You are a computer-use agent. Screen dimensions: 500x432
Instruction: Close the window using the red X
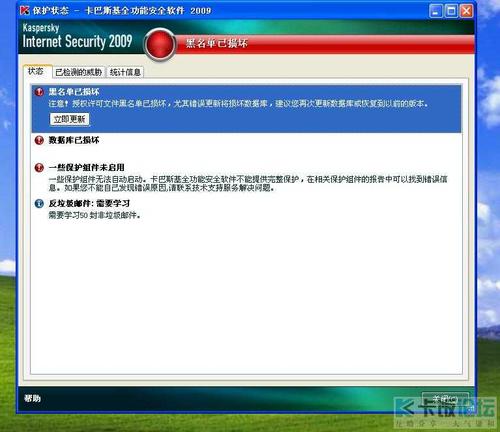(466, 11)
